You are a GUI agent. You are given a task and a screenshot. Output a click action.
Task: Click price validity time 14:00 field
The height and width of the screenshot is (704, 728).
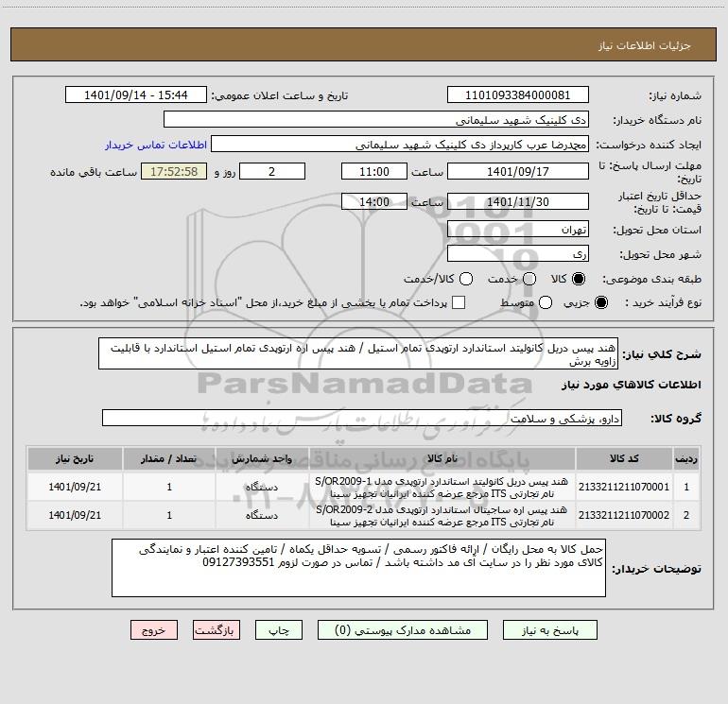click(374, 201)
